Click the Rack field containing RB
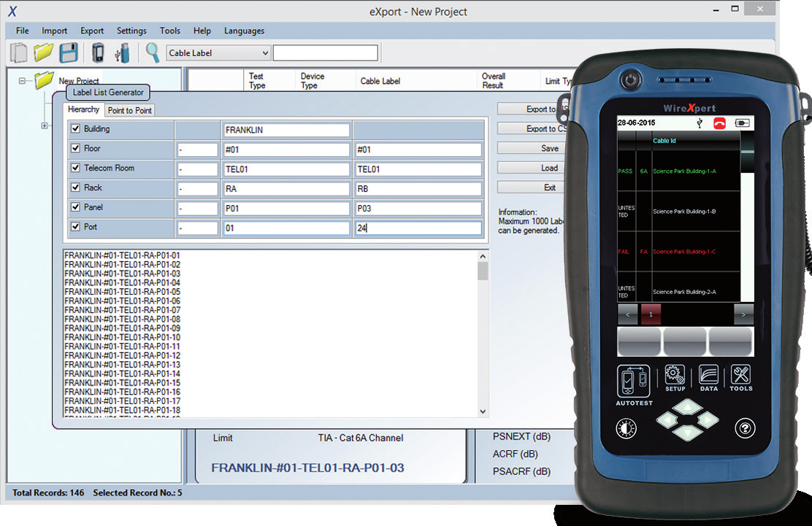 click(x=418, y=189)
